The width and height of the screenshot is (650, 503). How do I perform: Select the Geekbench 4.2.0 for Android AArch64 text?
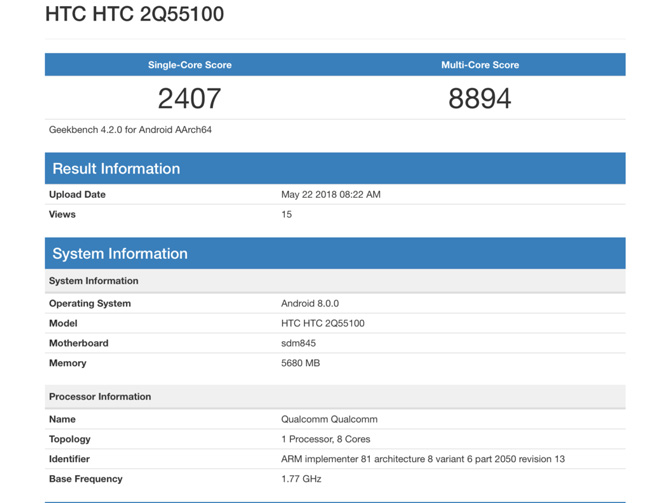tap(130, 130)
